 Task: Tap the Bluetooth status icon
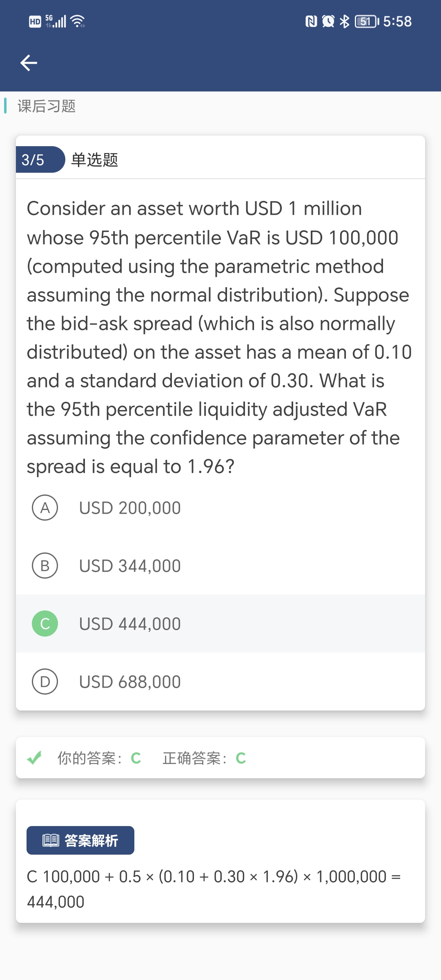click(345, 21)
